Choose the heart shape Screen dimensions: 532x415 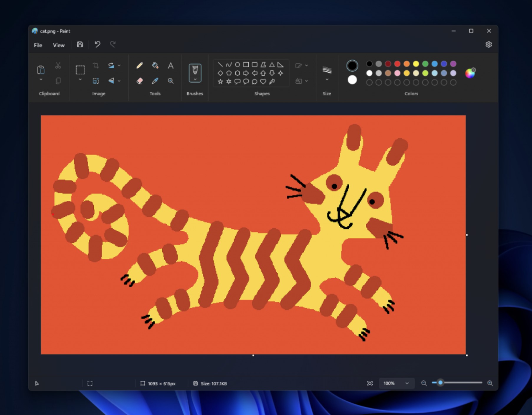click(x=263, y=82)
